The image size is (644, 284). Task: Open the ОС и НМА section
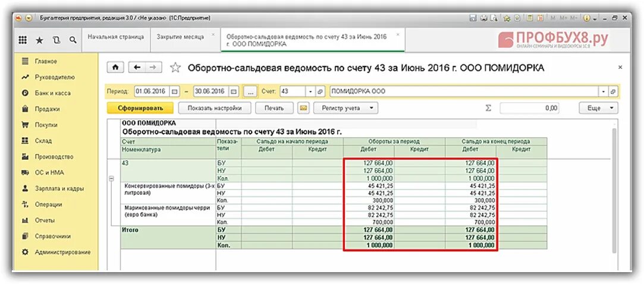[x=55, y=173]
